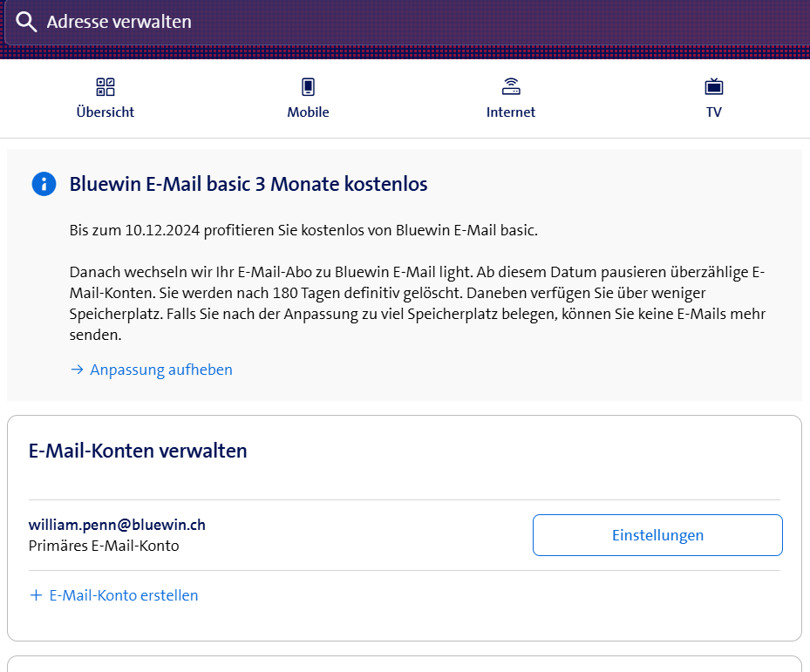
Task: Click the arrow before 'Anpassung aufheben'
Action: coord(77,370)
